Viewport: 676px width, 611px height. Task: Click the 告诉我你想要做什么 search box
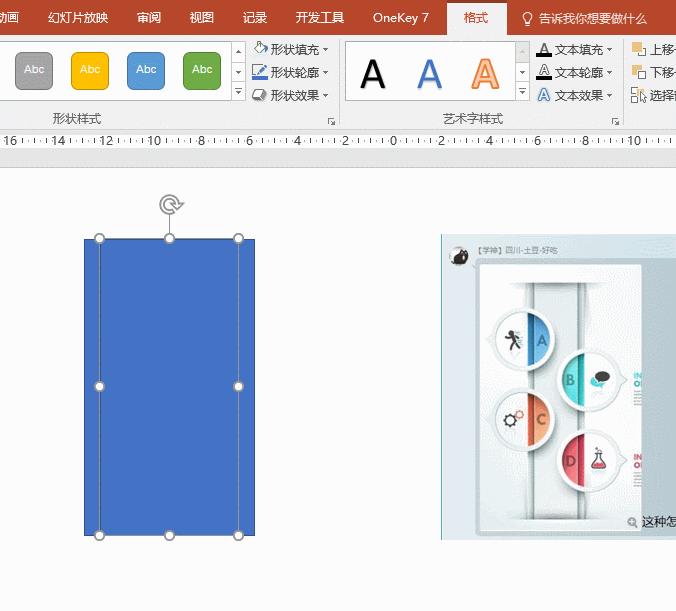592,18
